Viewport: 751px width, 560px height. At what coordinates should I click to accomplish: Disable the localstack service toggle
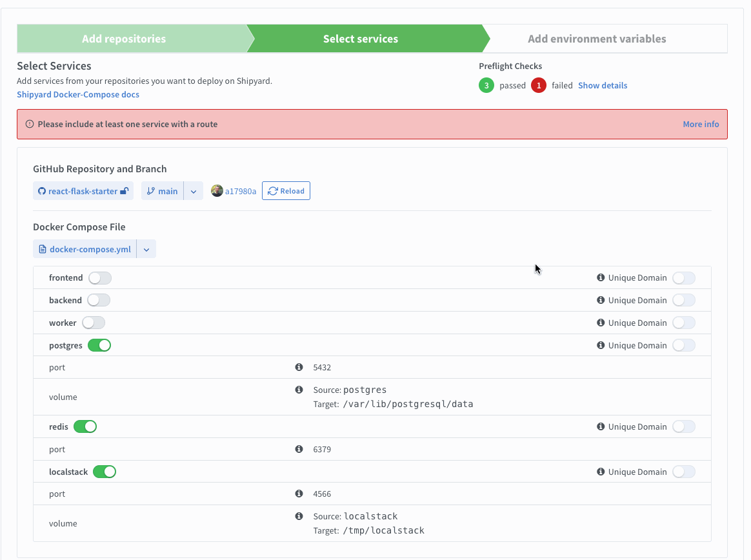105,472
